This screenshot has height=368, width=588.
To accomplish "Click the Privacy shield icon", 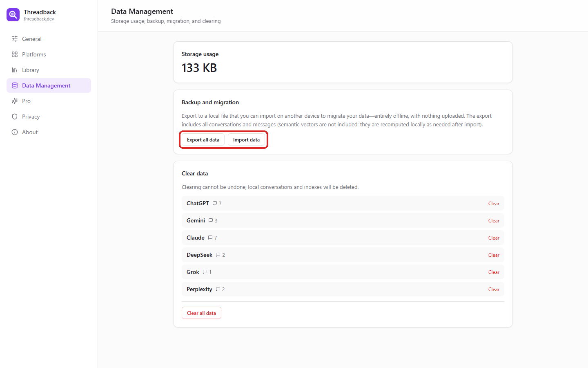I will tap(15, 117).
